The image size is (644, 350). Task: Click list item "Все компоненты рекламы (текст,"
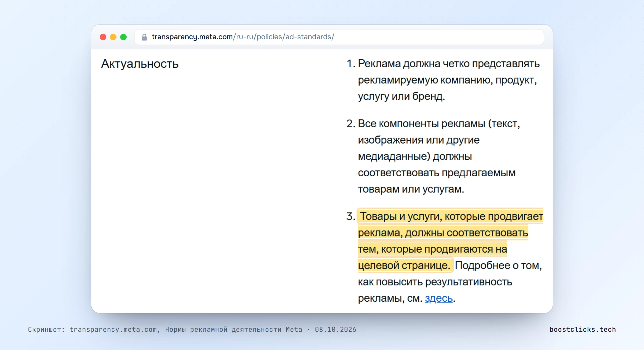point(439,123)
